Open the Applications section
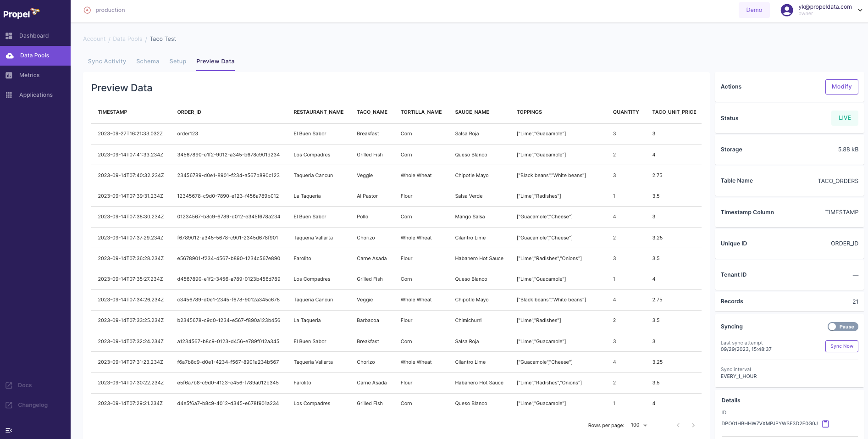The height and width of the screenshot is (439, 868). (x=35, y=94)
